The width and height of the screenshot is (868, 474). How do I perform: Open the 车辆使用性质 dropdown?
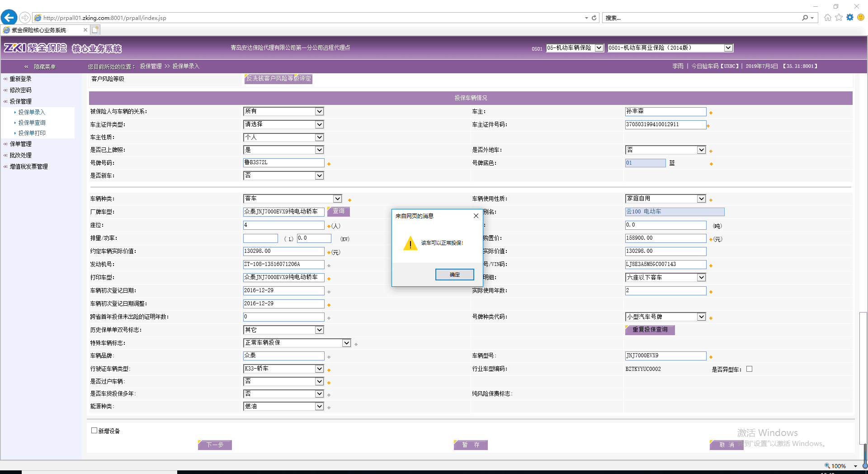tap(665, 199)
